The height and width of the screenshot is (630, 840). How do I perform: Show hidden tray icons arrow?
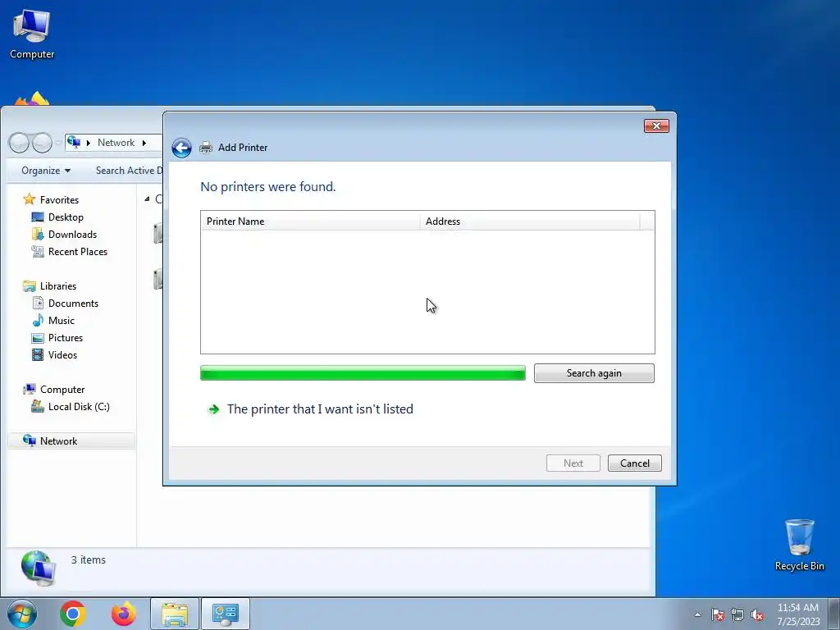[697, 614]
